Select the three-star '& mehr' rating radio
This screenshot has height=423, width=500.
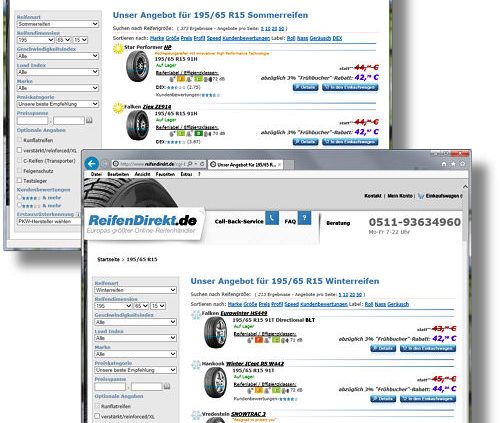click(x=19, y=205)
